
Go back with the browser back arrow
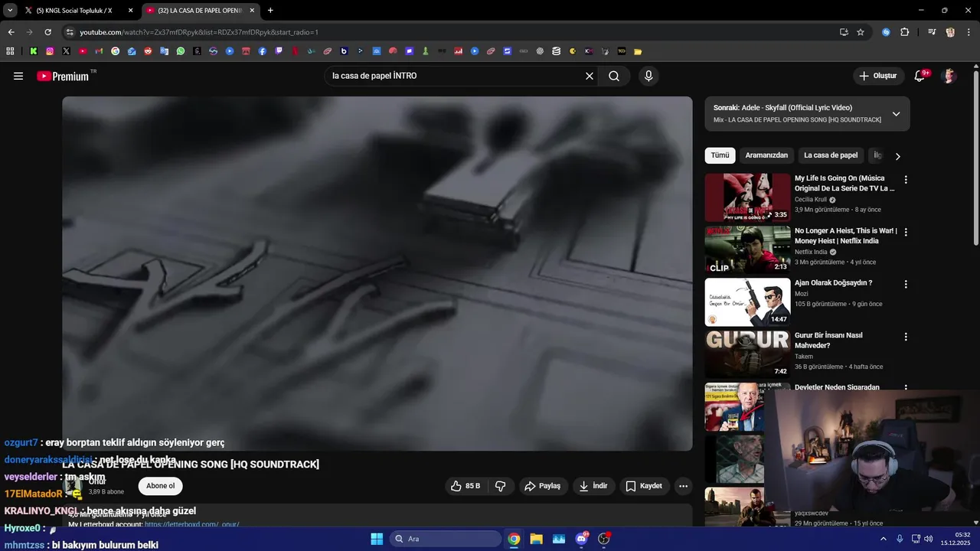tap(11, 32)
